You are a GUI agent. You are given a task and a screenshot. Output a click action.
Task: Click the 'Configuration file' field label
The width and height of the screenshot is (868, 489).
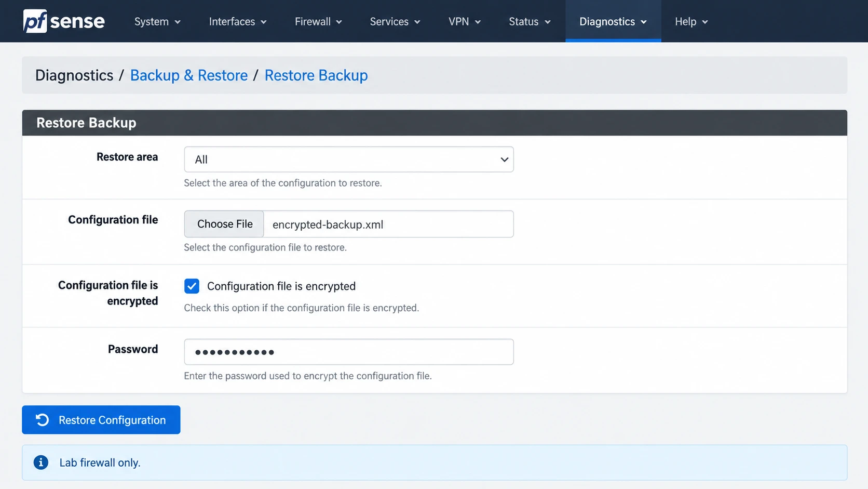pos(113,220)
